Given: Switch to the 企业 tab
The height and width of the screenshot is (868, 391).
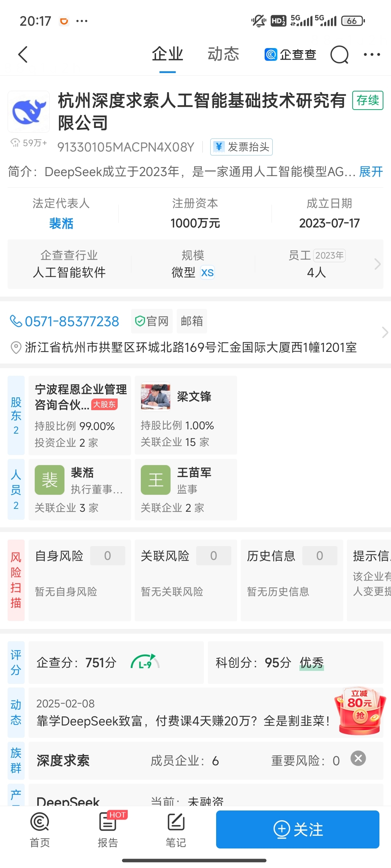Looking at the screenshot, I should pos(168,54).
